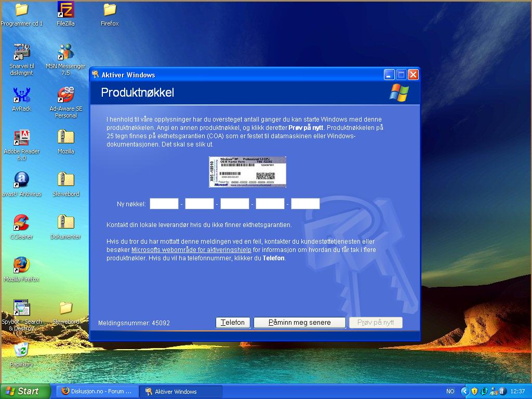Click the Prøv på nytt button
This screenshot has width=532, height=399.
point(376,322)
